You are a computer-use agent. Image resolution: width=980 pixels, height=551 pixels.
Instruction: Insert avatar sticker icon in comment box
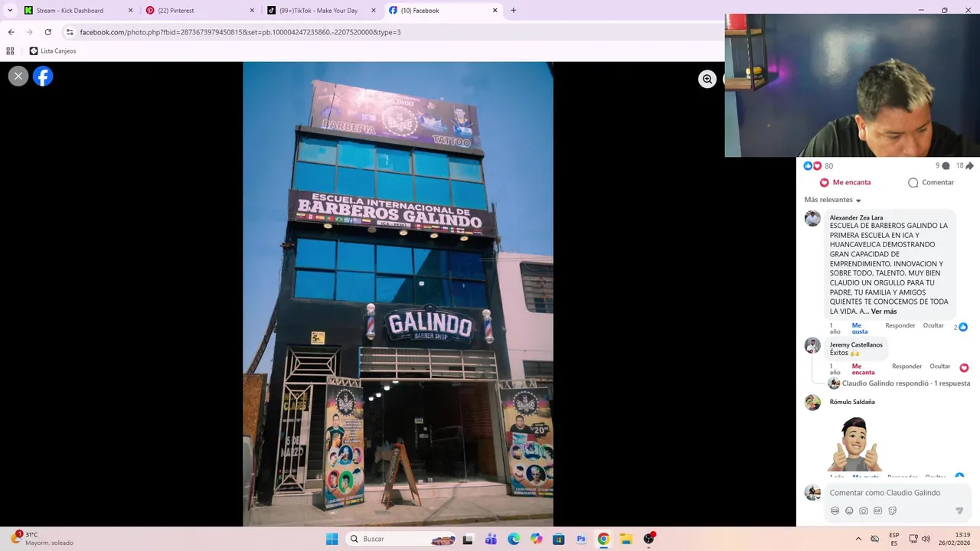click(835, 510)
